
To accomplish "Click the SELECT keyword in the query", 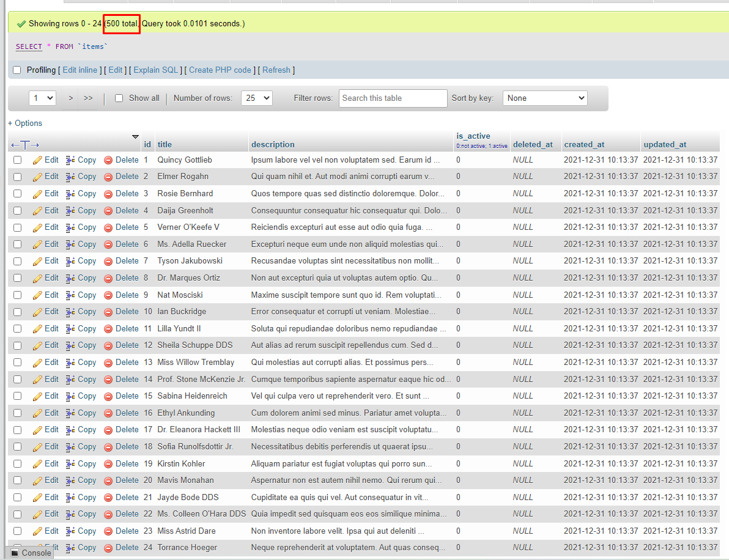I will pos(29,46).
